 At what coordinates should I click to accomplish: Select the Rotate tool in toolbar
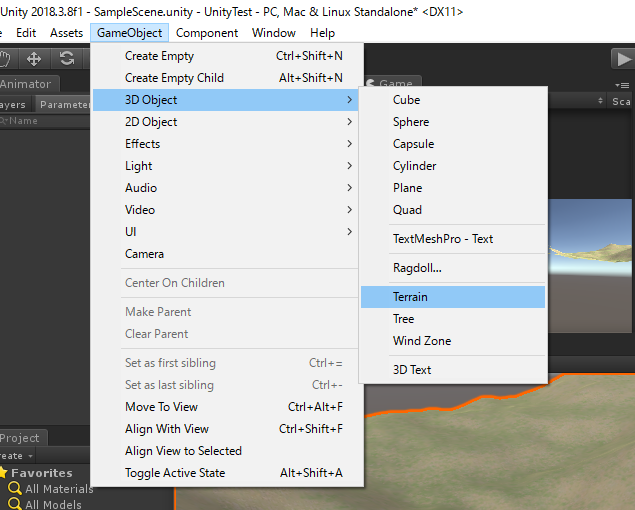click(67, 59)
